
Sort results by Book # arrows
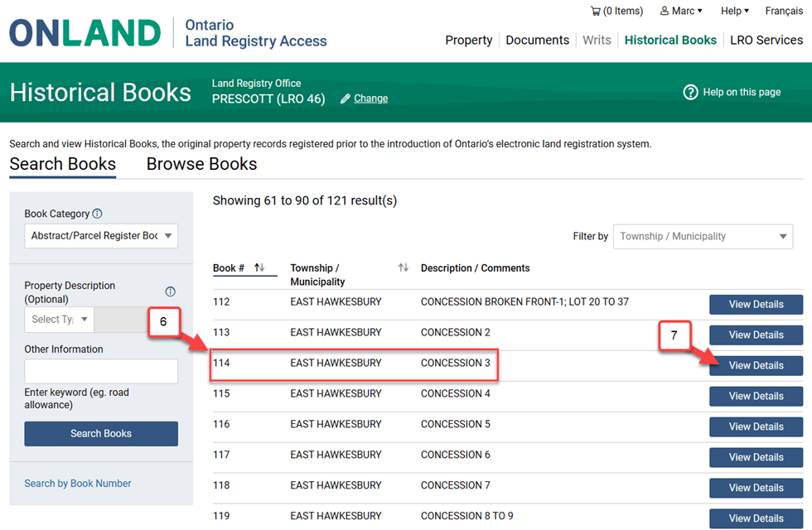pos(259,267)
